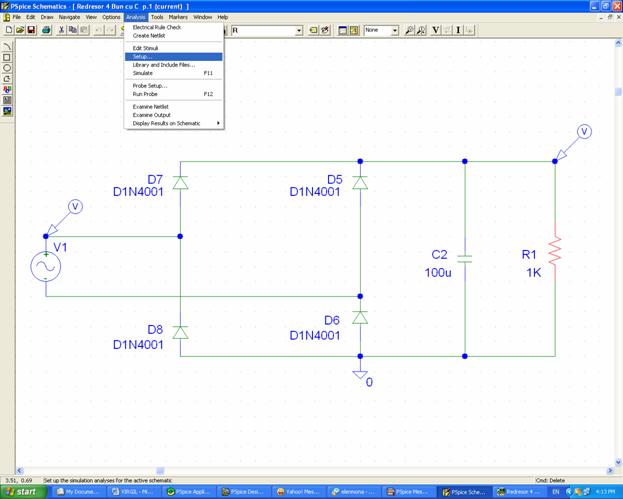
Task: Expand the part name dropdown showing R
Action: [298, 31]
